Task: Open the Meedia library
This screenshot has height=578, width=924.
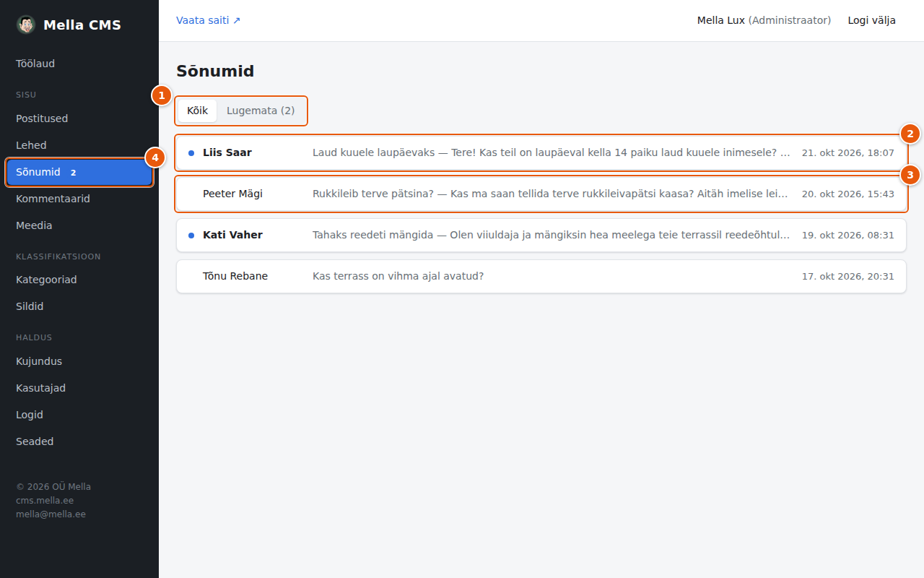Action: coord(79,225)
